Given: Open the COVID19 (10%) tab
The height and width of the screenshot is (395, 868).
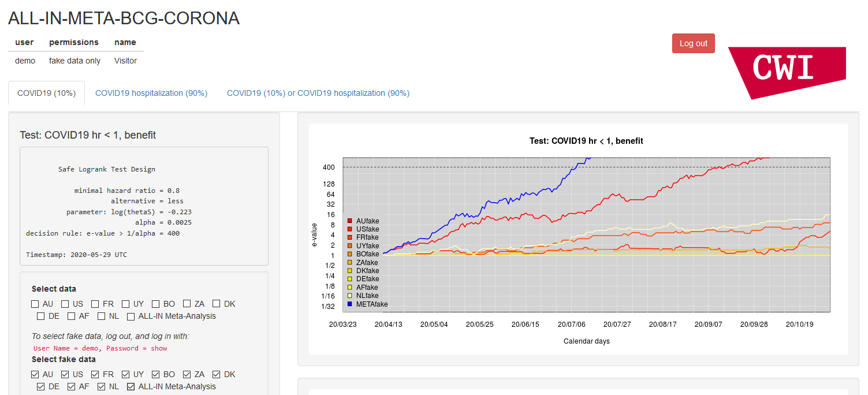Looking at the screenshot, I should [x=46, y=93].
